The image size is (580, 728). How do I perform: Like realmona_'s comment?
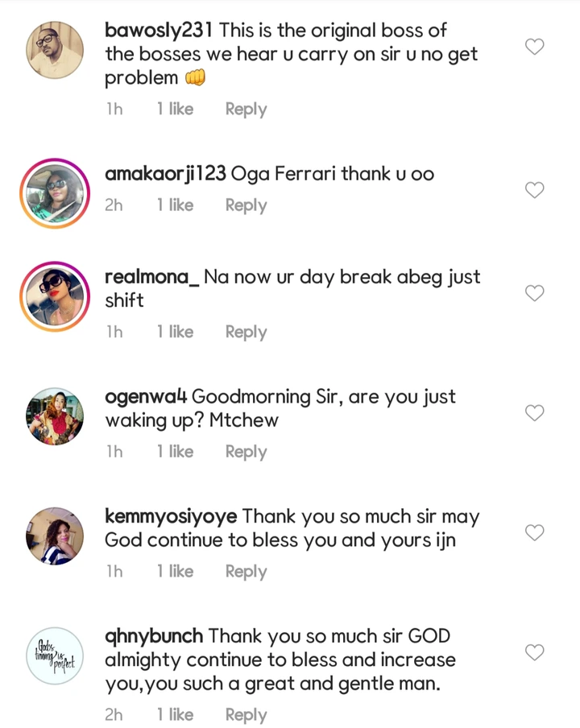(x=535, y=293)
